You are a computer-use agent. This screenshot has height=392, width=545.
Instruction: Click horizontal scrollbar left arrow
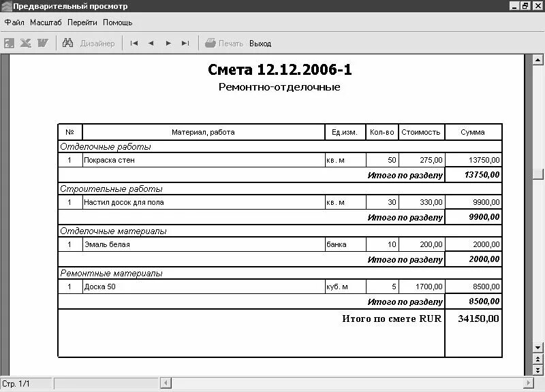[x=166, y=383]
